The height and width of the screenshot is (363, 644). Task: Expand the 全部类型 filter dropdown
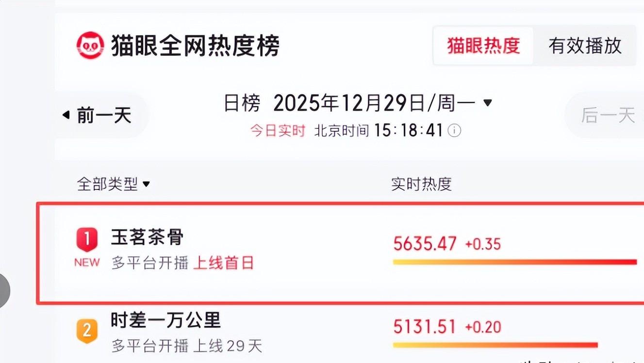click(x=146, y=184)
